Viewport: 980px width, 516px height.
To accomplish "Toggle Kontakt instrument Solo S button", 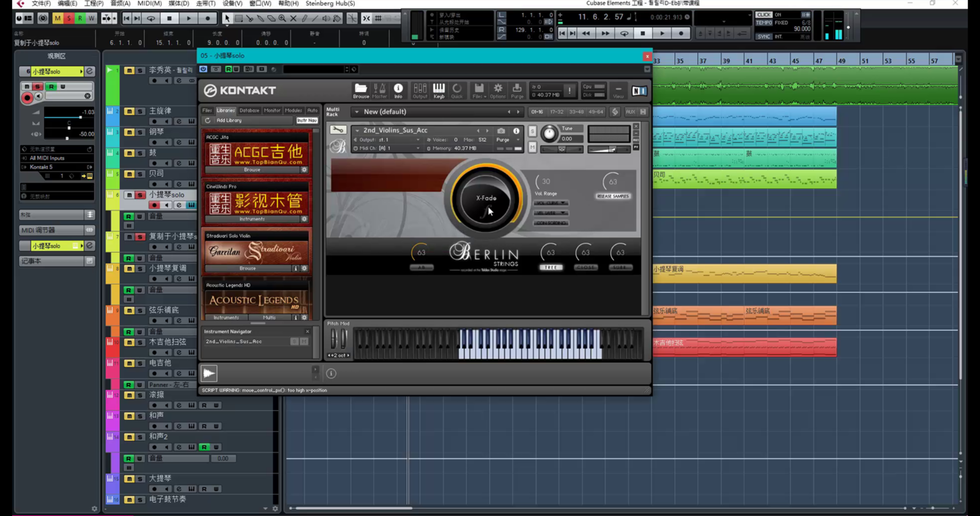I will point(532,132).
